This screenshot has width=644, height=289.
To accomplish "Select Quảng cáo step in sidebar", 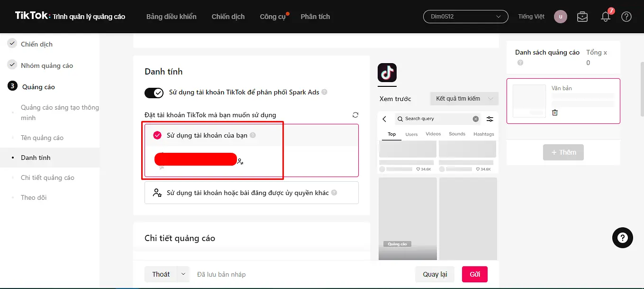I will coord(39,87).
